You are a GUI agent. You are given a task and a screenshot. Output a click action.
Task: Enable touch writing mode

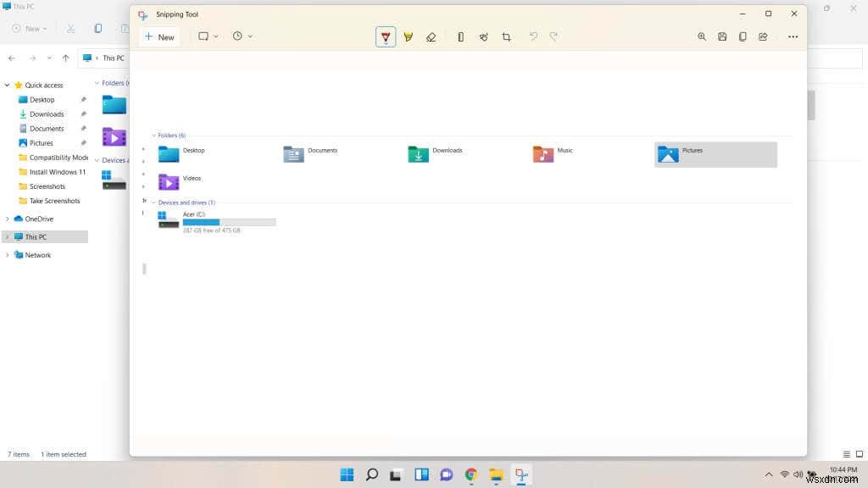[483, 36]
